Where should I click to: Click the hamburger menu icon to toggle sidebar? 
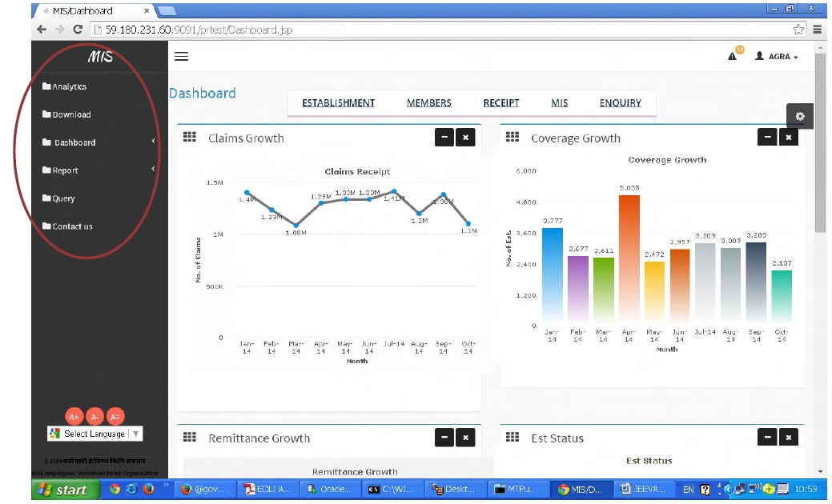pyautogui.click(x=181, y=57)
